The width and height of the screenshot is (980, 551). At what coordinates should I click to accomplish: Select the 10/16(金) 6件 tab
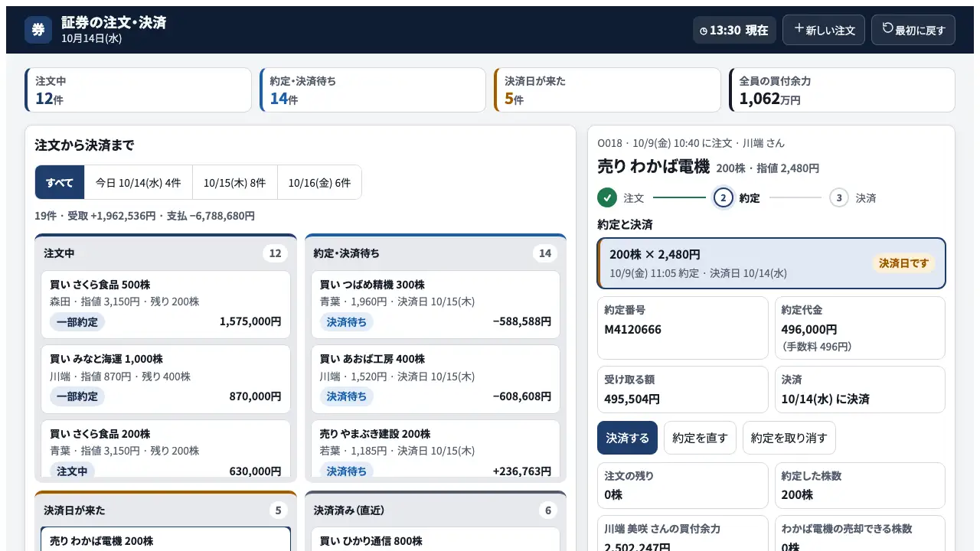319,182
